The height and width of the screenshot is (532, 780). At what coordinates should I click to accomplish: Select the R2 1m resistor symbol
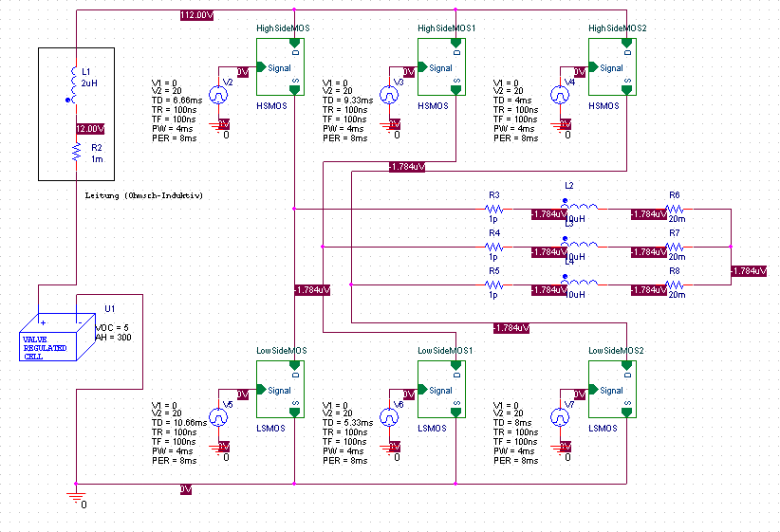pos(76,152)
